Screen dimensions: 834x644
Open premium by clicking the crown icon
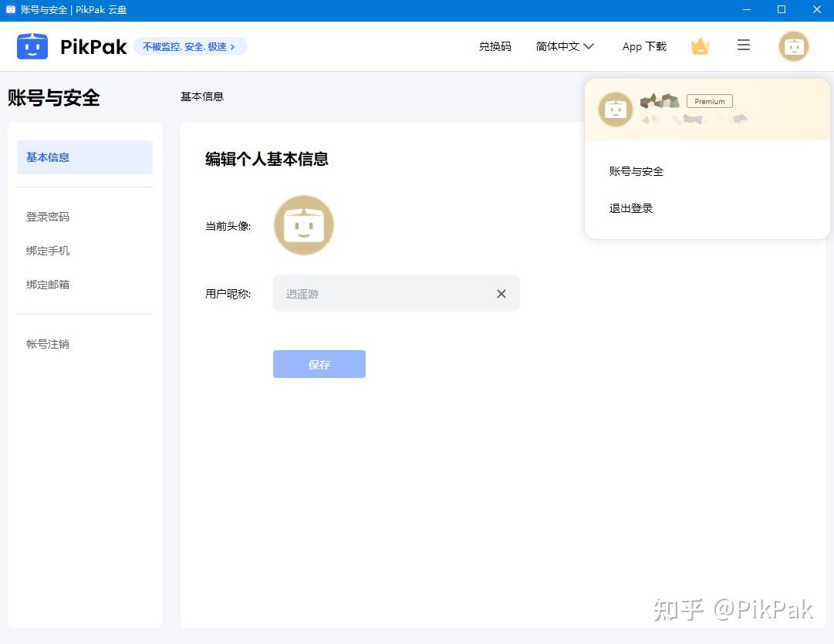point(700,46)
